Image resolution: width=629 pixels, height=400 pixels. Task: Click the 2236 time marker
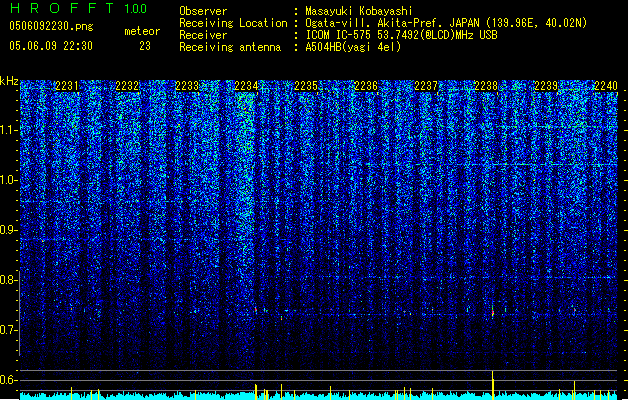click(366, 86)
